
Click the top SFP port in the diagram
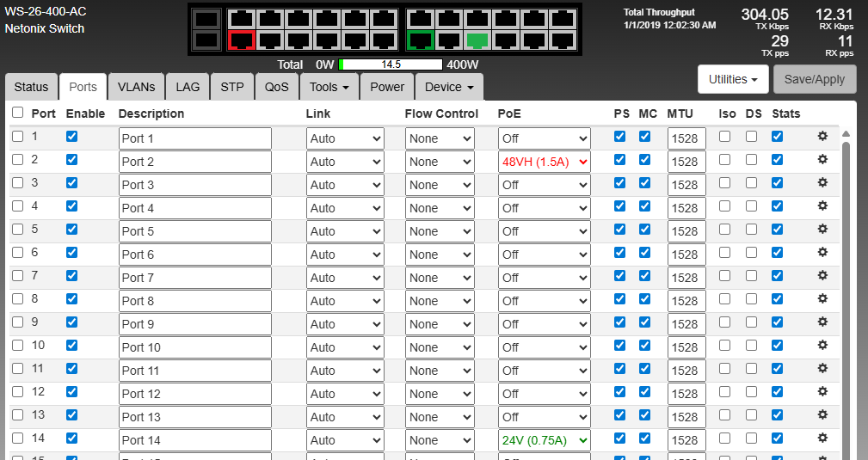click(x=206, y=19)
